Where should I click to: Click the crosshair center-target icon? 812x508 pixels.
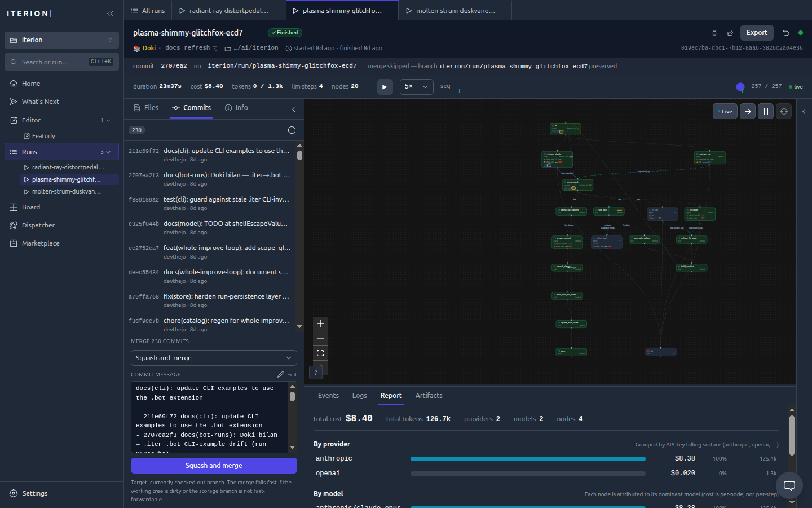(784, 111)
